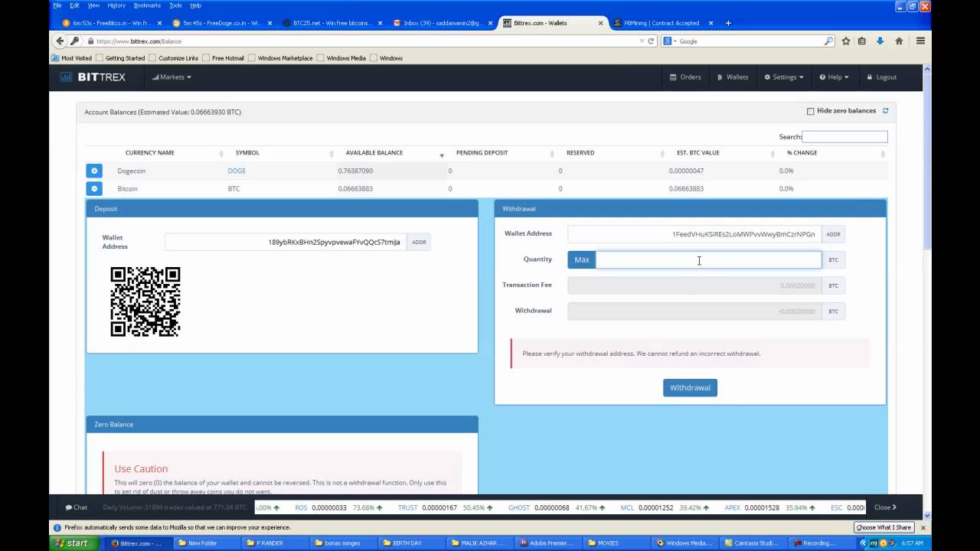This screenshot has width=980, height=551.
Task: Click Logout in the navbar
Action: [x=881, y=77]
